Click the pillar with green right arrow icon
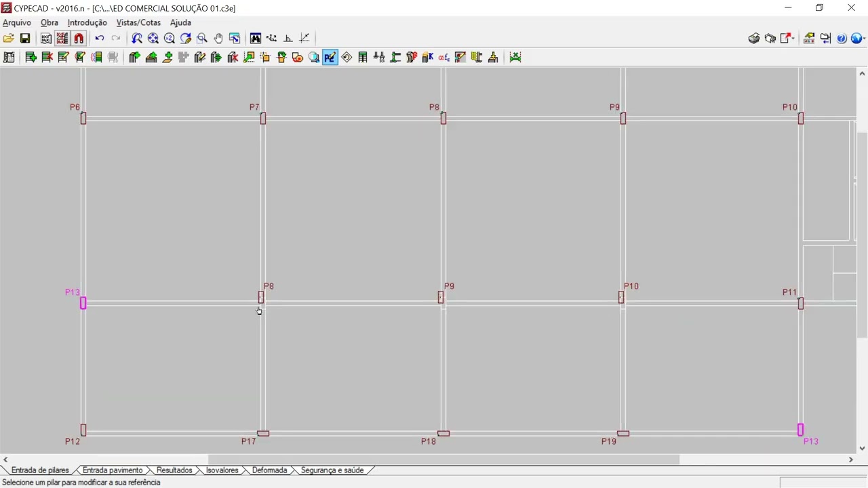Image resolution: width=868 pixels, height=488 pixels. pyautogui.click(x=216, y=58)
